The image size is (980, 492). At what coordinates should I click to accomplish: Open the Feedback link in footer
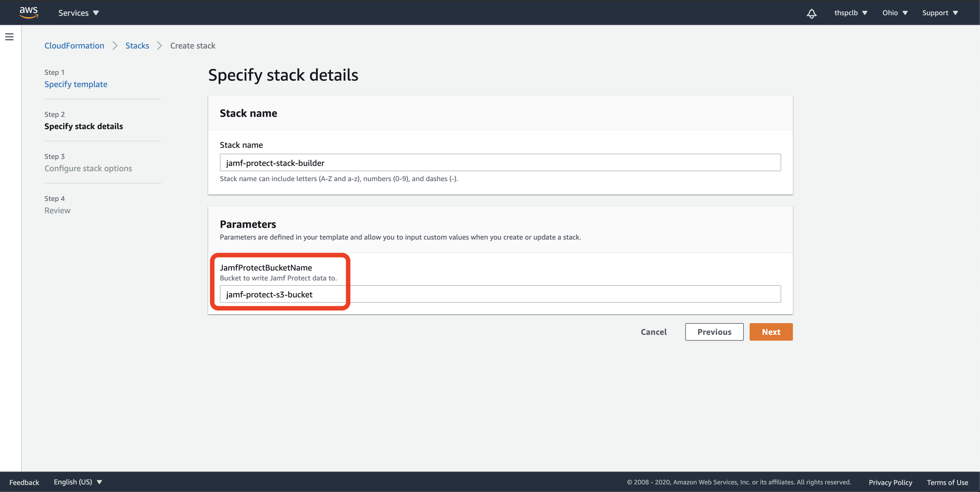click(x=24, y=482)
